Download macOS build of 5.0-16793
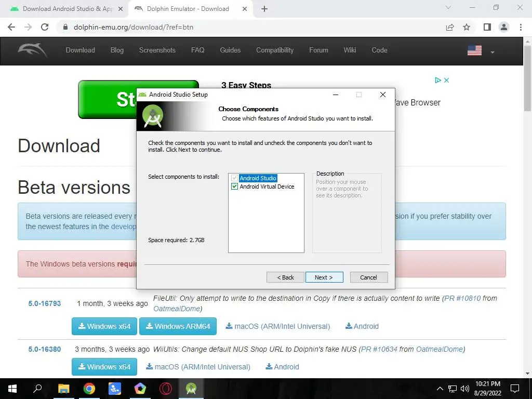The image size is (532, 399). click(x=278, y=326)
